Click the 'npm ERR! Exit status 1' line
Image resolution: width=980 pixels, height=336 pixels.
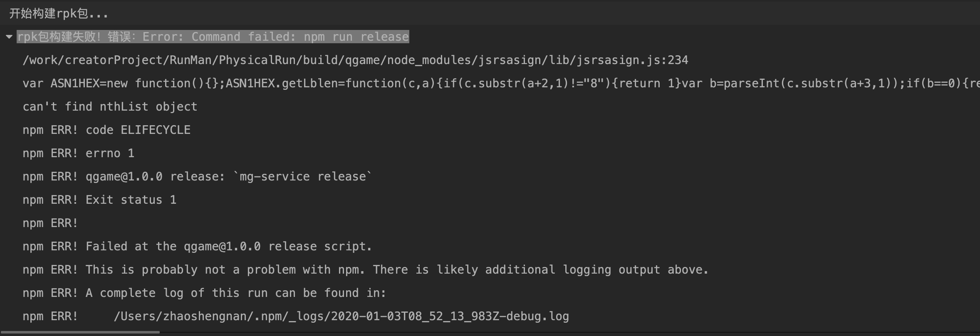coord(99,200)
